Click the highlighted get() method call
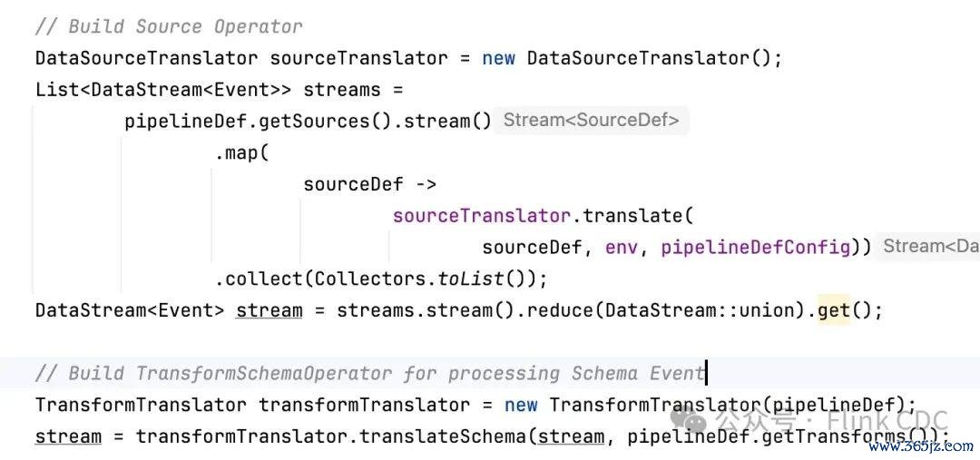 [834, 310]
